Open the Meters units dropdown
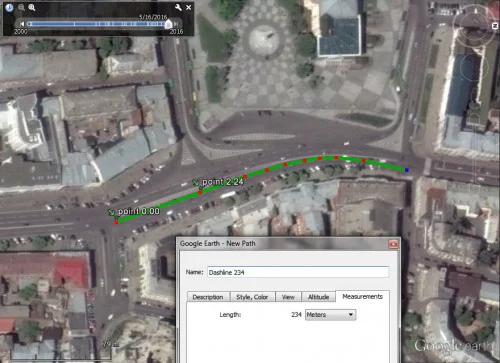 coord(330,315)
